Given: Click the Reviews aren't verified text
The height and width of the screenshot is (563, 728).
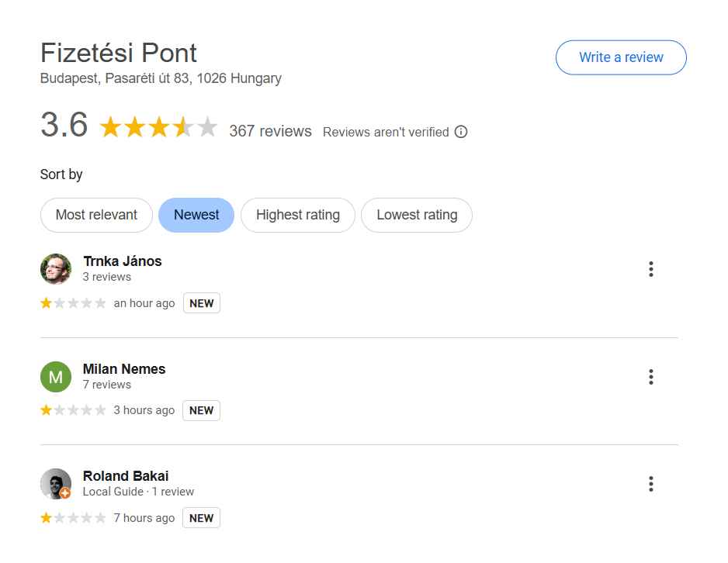Looking at the screenshot, I should click(x=386, y=132).
